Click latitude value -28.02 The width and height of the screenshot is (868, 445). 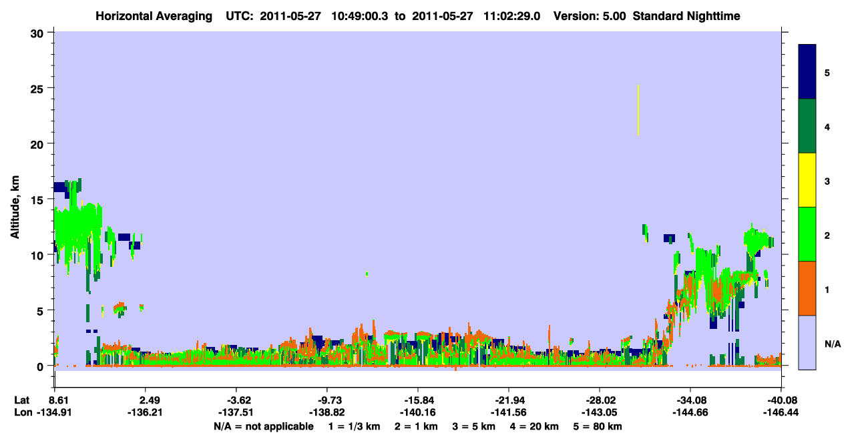[603, 400]
